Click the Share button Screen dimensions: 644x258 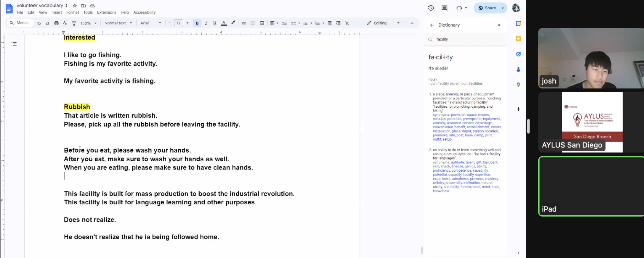coord(487,8)
